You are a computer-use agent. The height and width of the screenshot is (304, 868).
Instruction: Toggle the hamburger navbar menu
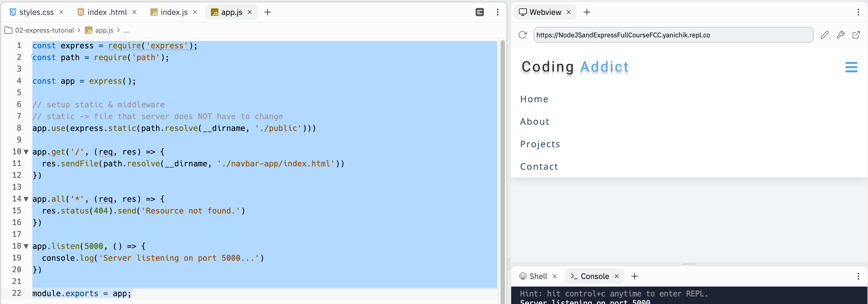click(x=851, y=67)
